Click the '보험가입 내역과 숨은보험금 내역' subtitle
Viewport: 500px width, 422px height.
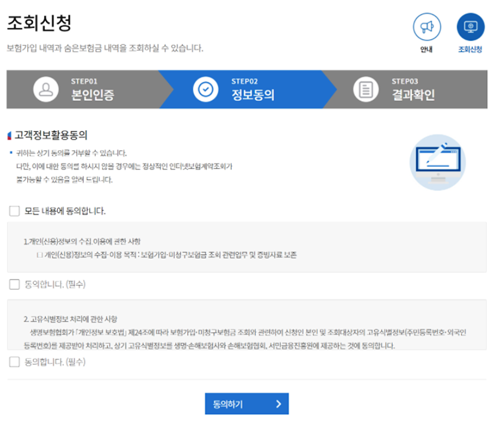[x=105, y=48]
